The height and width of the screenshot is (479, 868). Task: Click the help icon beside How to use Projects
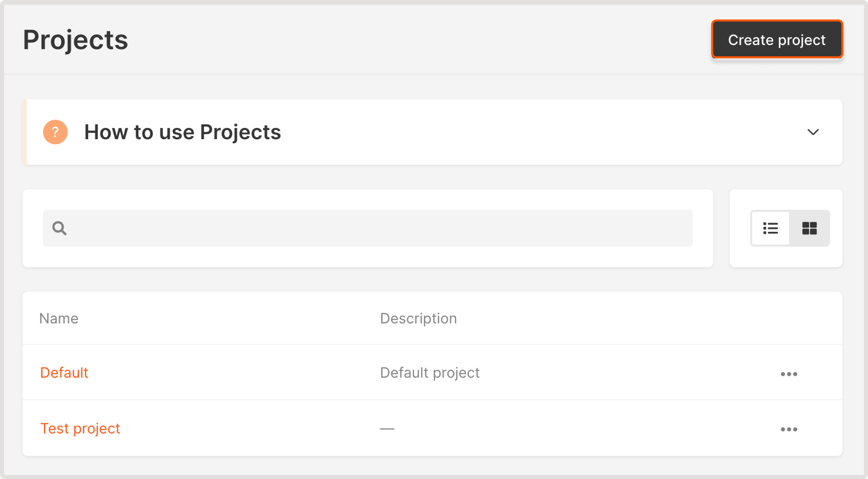(55, 132)
